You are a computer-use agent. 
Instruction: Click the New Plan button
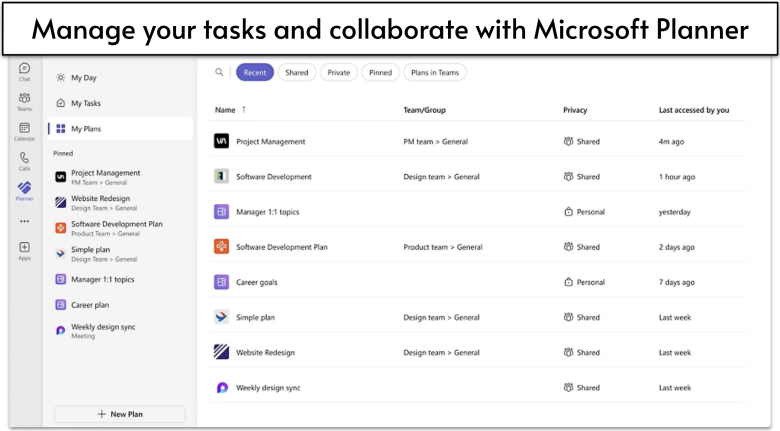coord(120,414)
